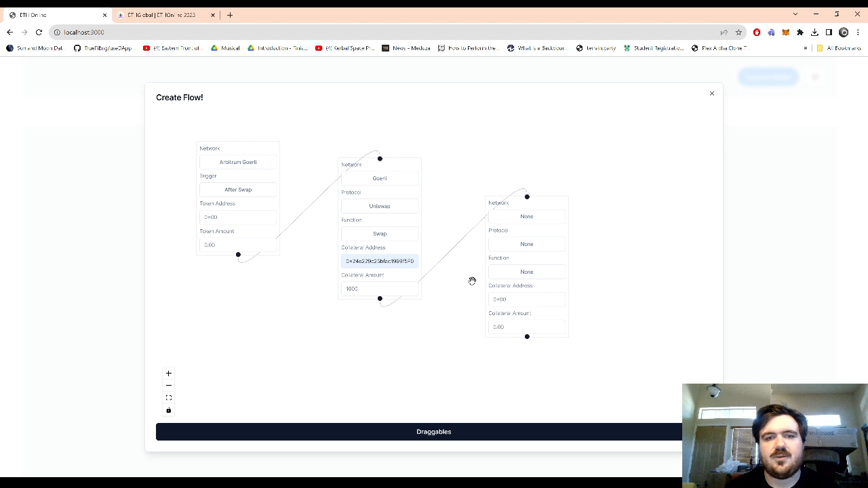Click the Token Address input field

[x=238, y=217]
